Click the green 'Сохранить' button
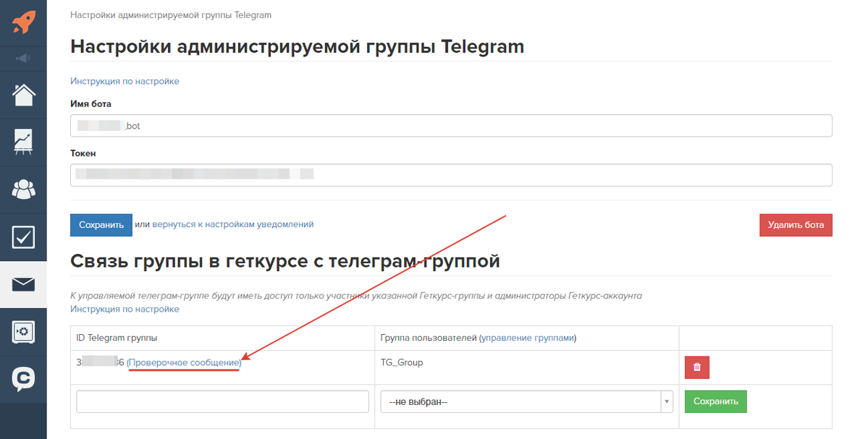 point(716,401)
